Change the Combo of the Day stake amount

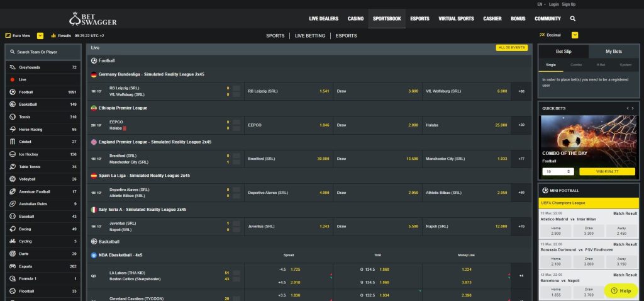558,171
